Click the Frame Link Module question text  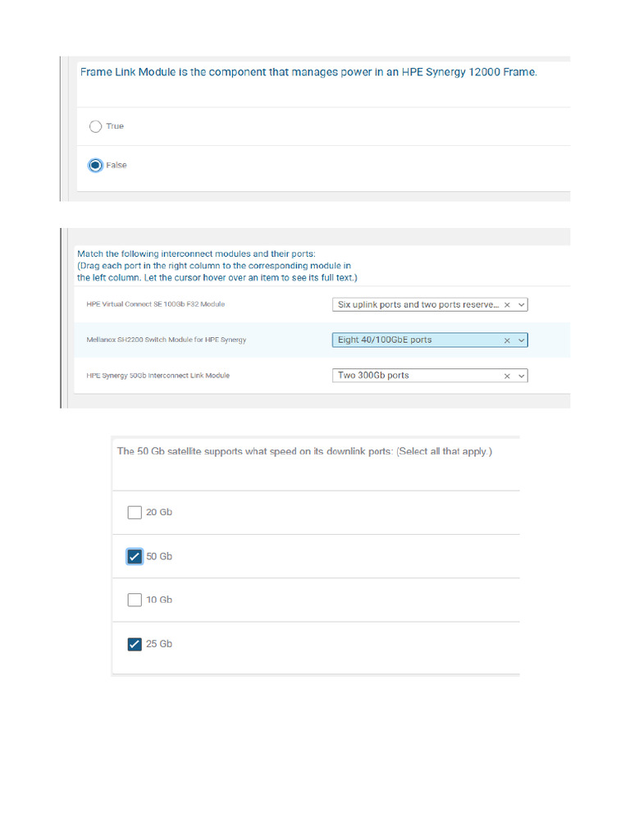308,72
